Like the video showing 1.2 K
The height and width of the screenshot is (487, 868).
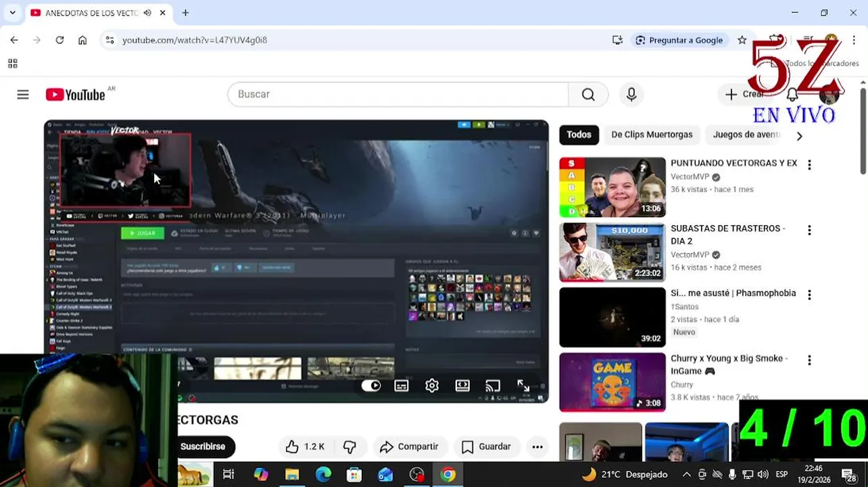coord(305,446)
